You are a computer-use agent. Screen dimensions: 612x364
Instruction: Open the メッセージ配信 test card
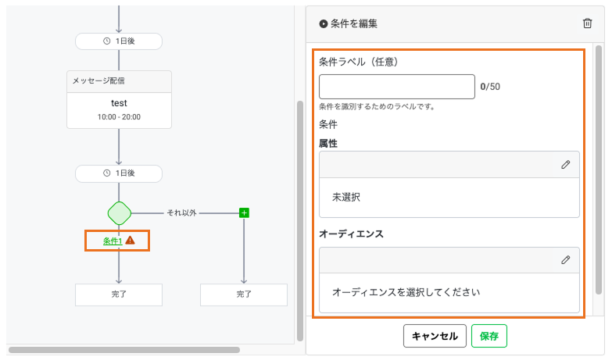[119, 99]
